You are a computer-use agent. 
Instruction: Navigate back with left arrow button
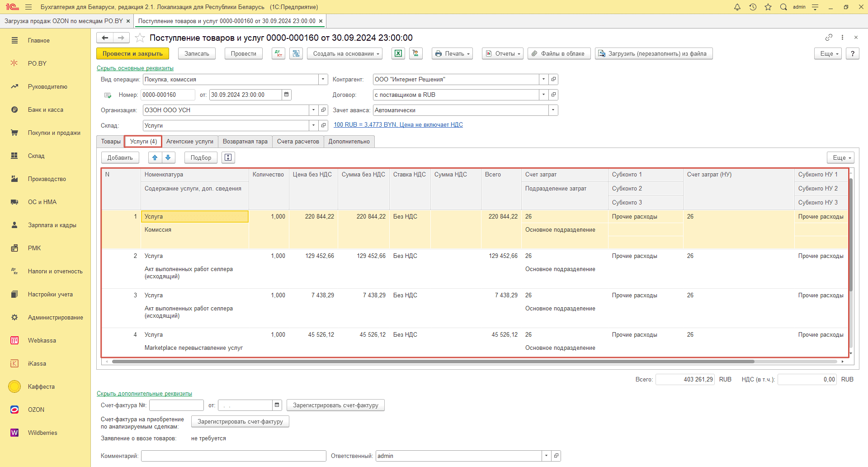pyautogui.click(x=105, y=38)
